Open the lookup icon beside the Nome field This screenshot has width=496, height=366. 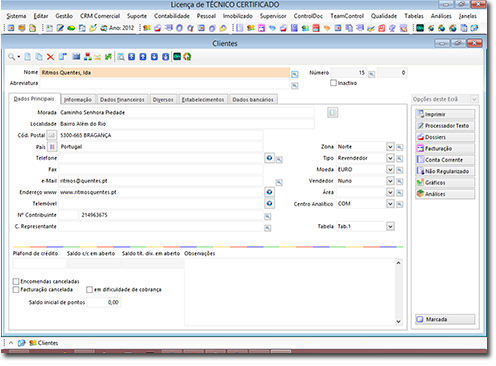(x=295, y=74)
